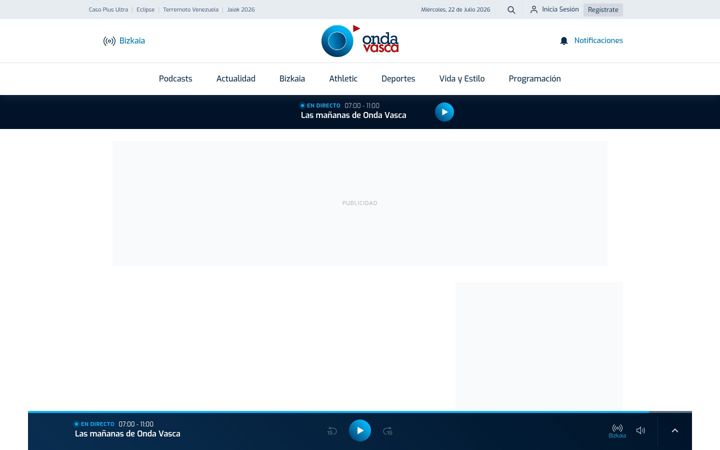Rewind 15 seconds in bottom player

(332, 431)
